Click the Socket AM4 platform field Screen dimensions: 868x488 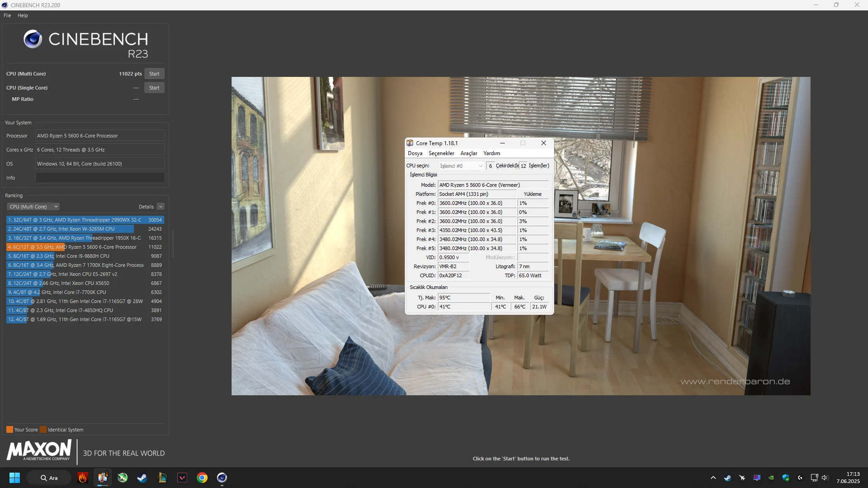tap(477, 194)
